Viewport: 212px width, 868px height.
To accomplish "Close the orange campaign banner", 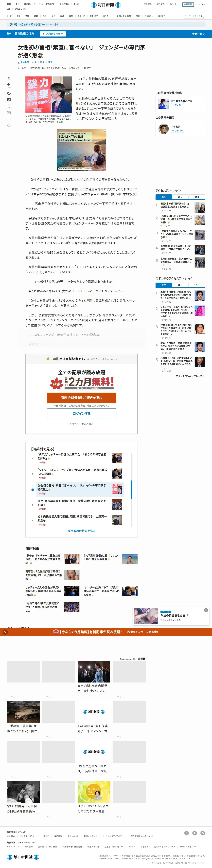I will 5,632.
